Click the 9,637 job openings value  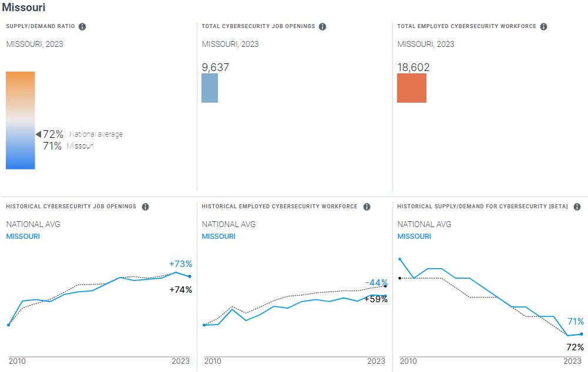(x=216, y=67)
